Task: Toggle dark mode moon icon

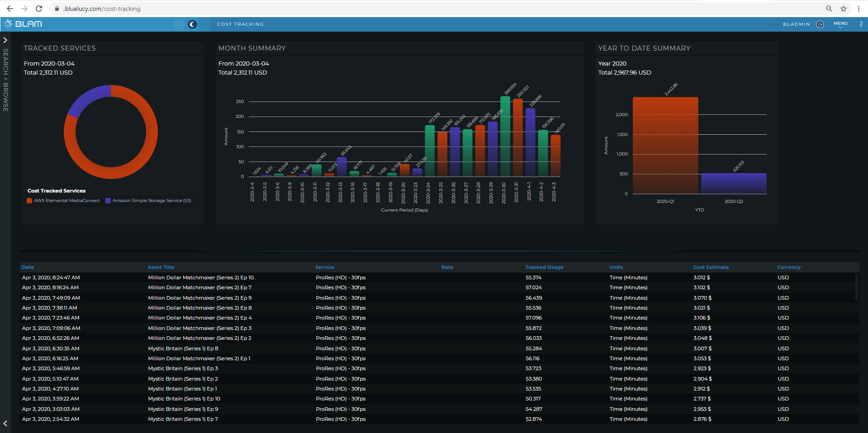Action: tap(193, 24)
